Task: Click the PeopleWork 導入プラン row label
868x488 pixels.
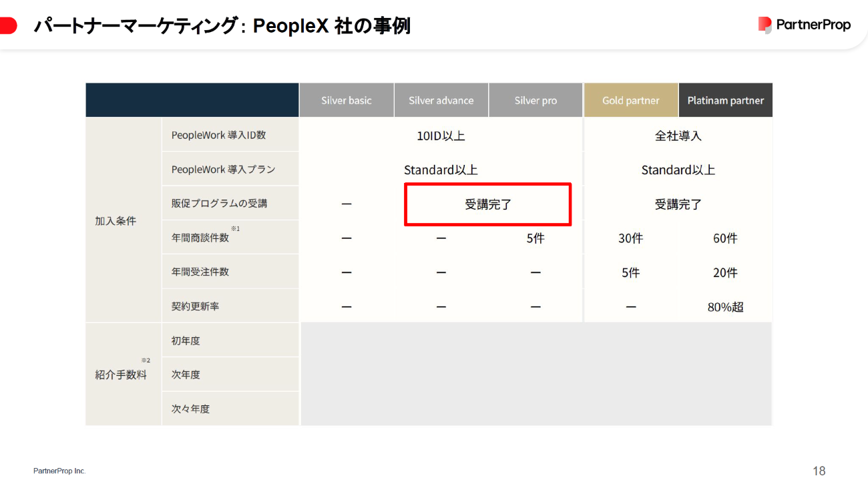Action: 224,170
